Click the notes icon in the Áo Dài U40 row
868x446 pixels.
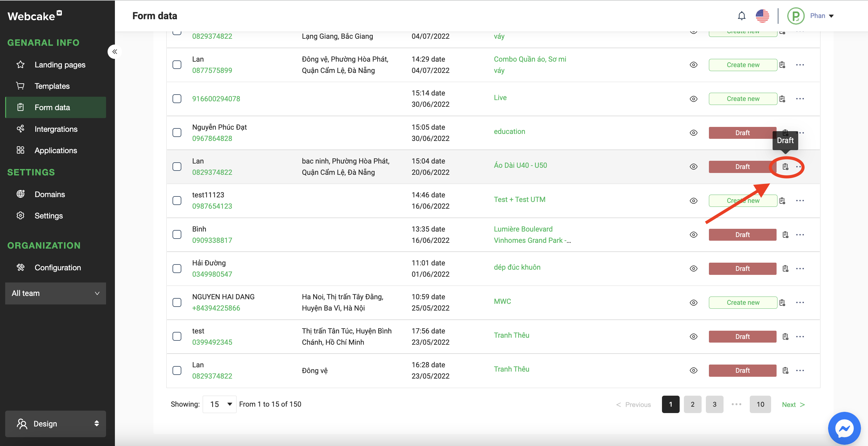coord(785,167)
